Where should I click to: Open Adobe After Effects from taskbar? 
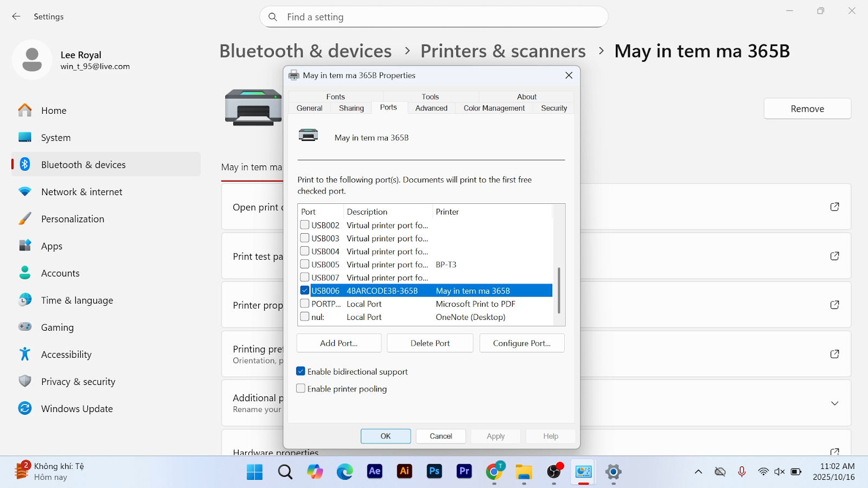point(374,472)
